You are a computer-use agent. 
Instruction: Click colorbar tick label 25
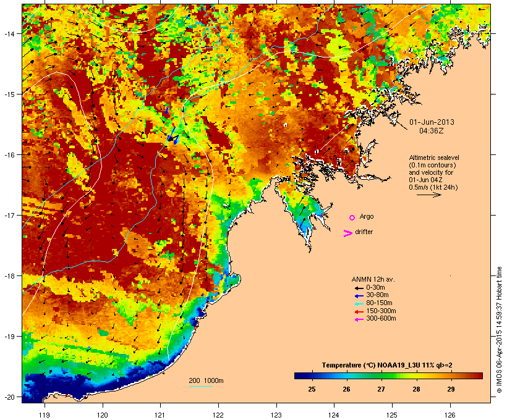pyautogui.click(x=312, y=389)
